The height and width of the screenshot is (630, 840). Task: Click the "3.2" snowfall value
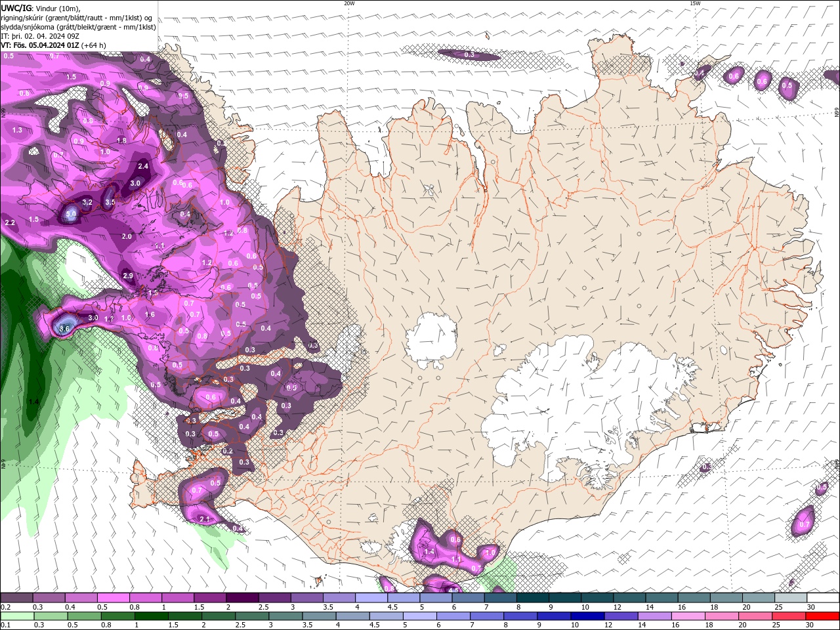(87, 202)
